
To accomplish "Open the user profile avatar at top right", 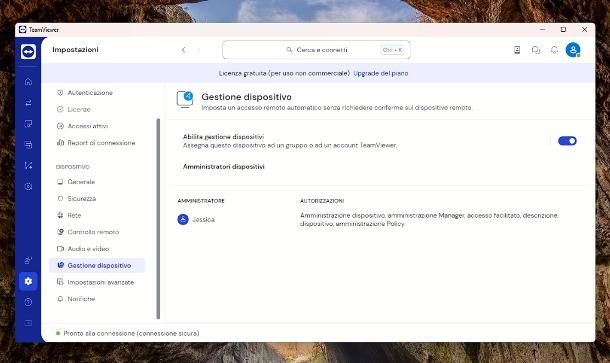I will [573, 50].
